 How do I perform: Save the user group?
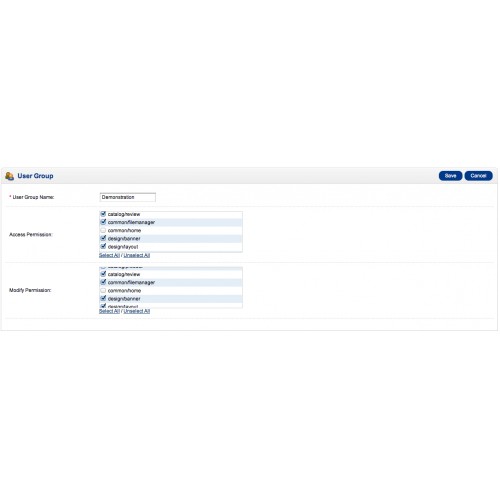450,176
